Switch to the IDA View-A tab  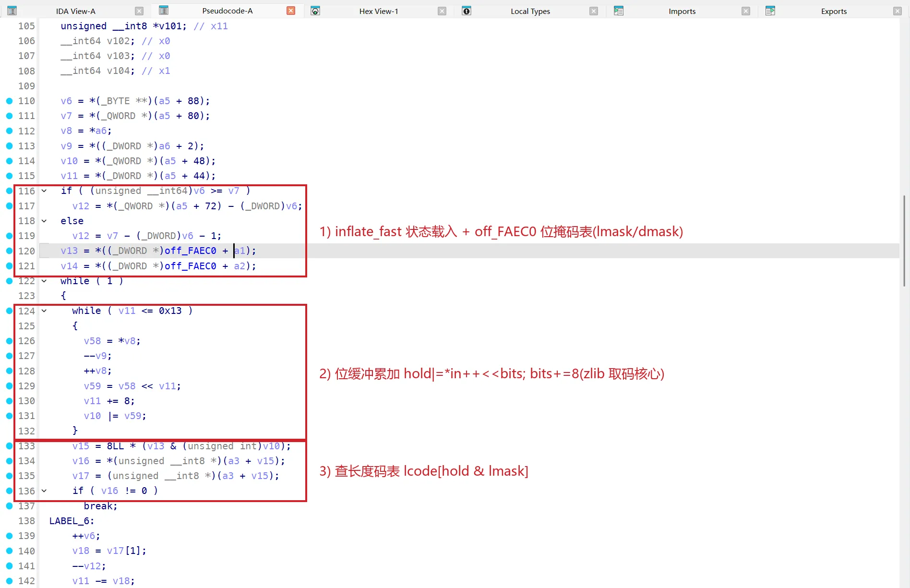point(76,11)
